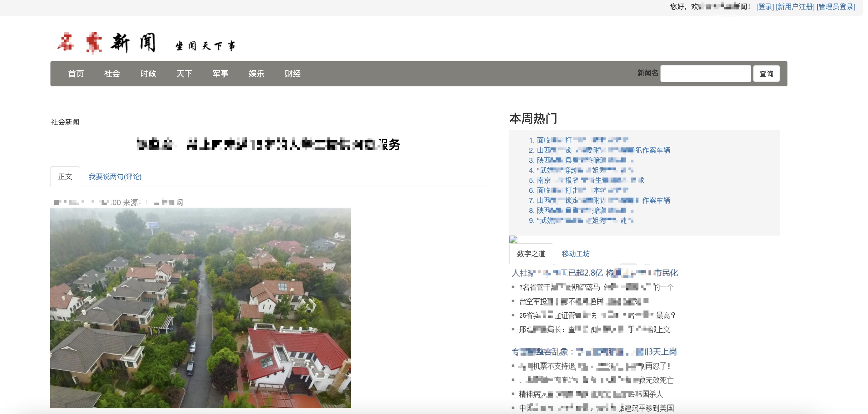
Task: Switch to the 娱乐 category
Action: 257,74
